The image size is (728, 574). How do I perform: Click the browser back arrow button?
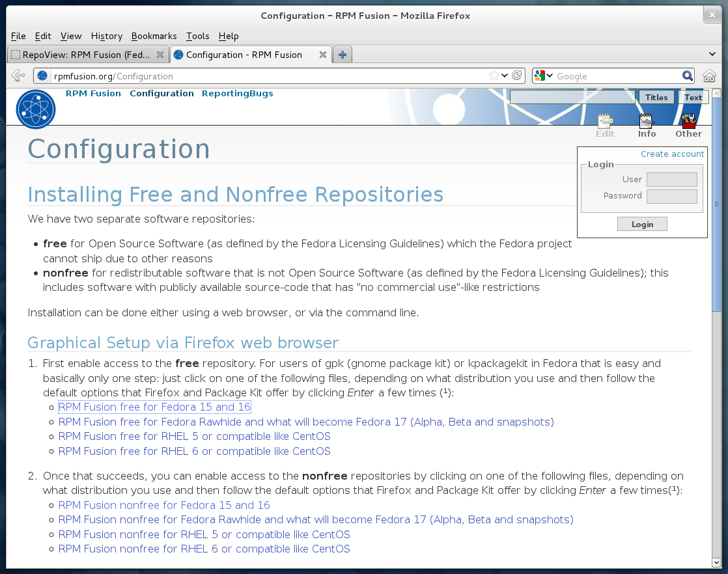click(18, 75)
